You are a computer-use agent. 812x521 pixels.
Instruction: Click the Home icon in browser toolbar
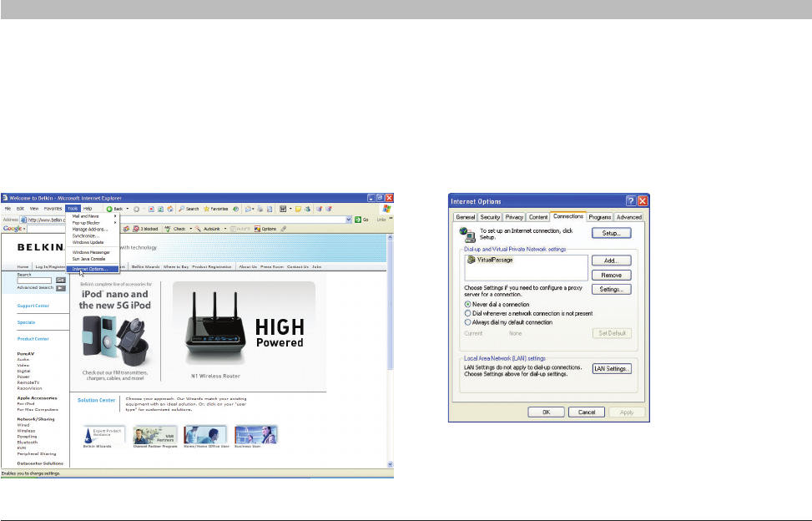coord(170,208)
